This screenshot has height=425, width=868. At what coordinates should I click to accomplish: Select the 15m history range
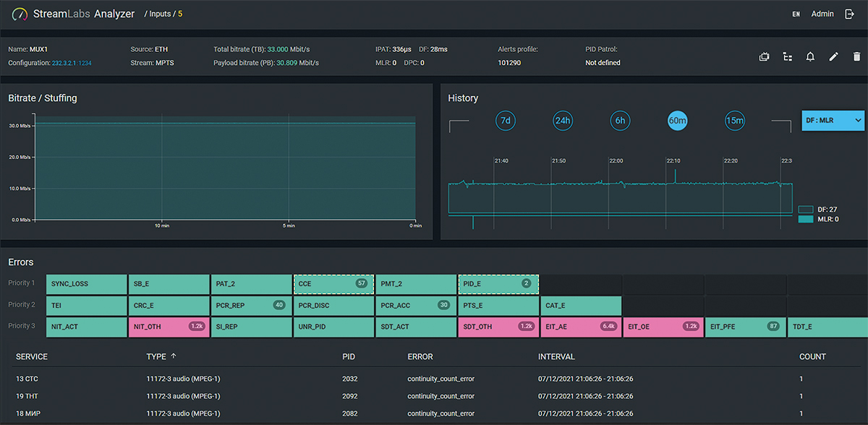tap(735, 121)
